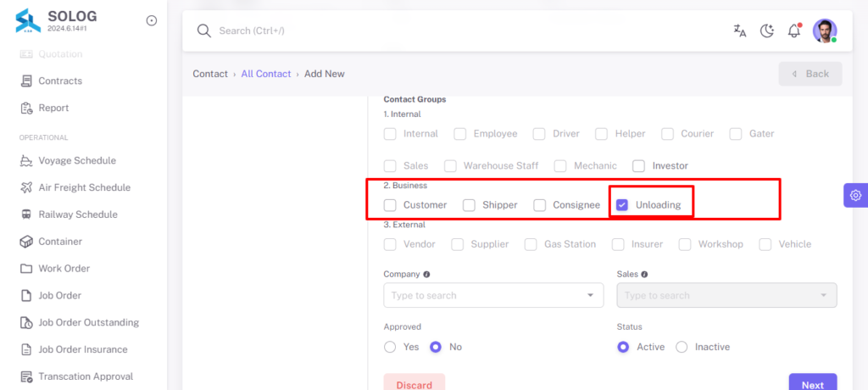Open Container box icon in sidebar
Screen dimensions: 868x390
[26, 242]
